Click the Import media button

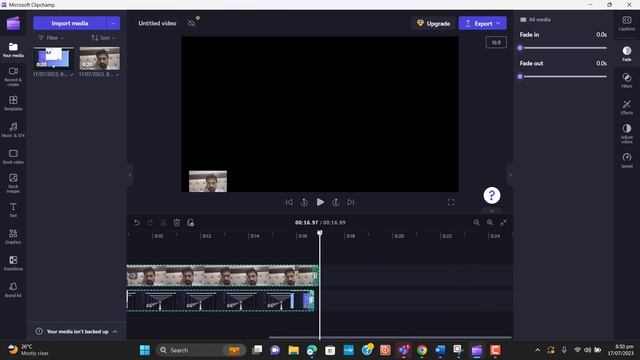[x=70, y=23]
